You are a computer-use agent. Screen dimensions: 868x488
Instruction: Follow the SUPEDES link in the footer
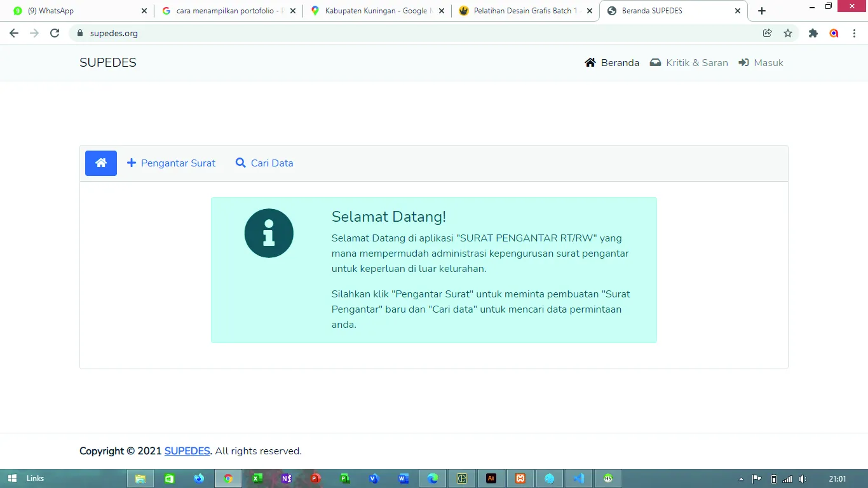pos(187,451)
